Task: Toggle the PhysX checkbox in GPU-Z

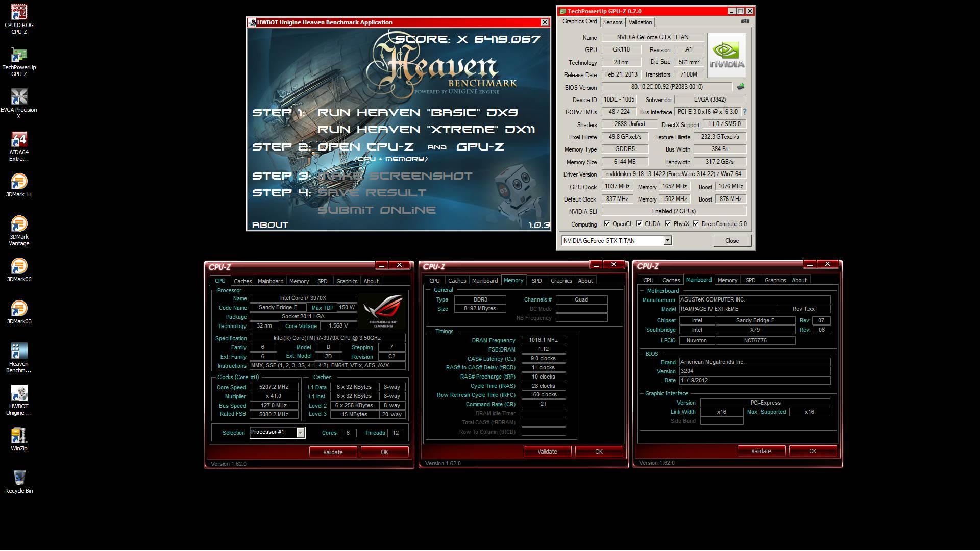Action: 668,223
